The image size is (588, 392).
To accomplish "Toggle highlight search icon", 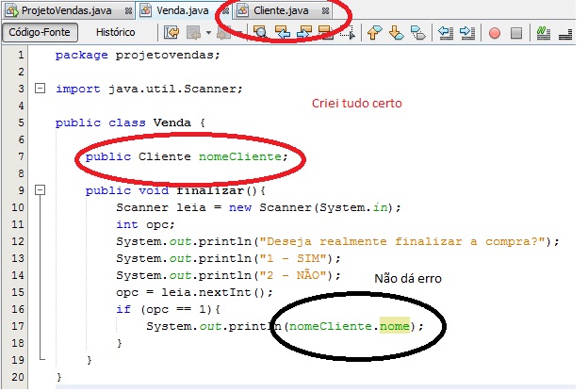I will 325,33.
